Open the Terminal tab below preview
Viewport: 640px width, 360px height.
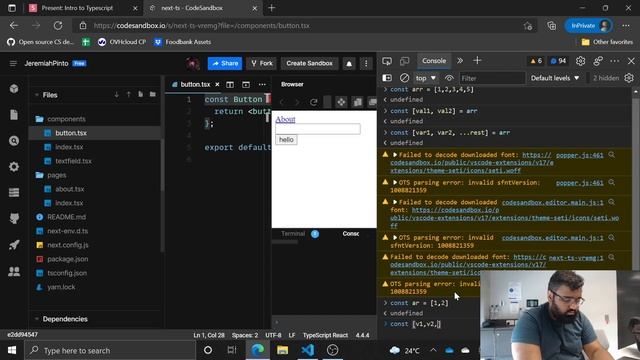tap(293, 233)
